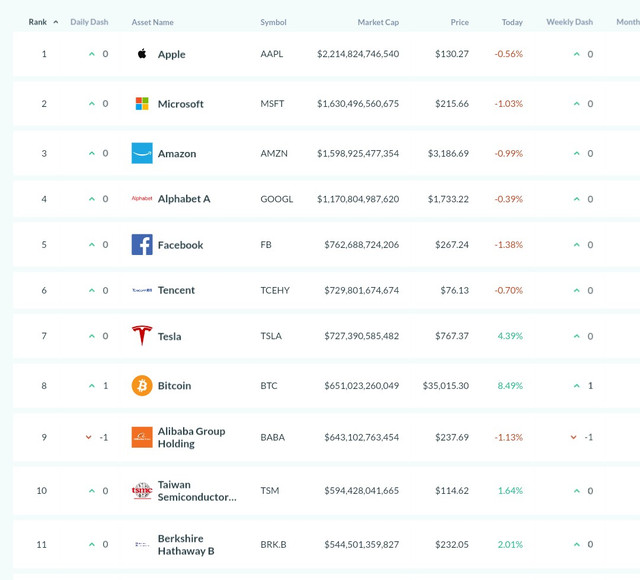Click the price $35,015.30
Screen dimensions: 640x580
[x=446, y=386]
